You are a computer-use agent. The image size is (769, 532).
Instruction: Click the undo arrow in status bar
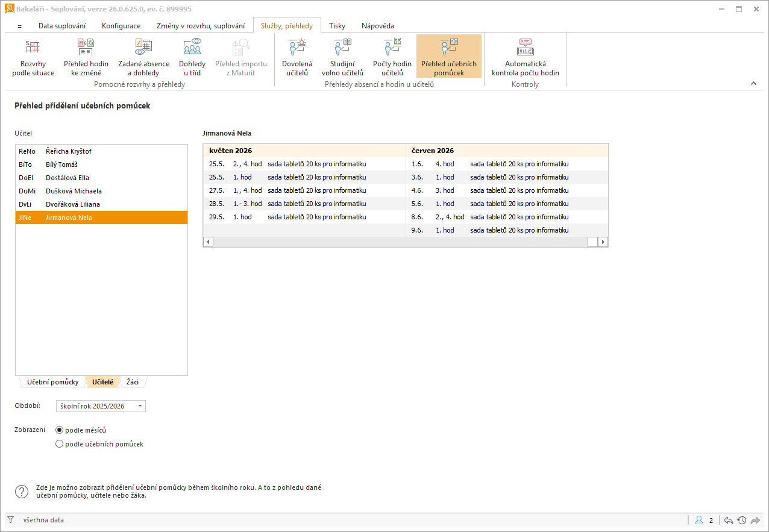[x=728, y=520]
